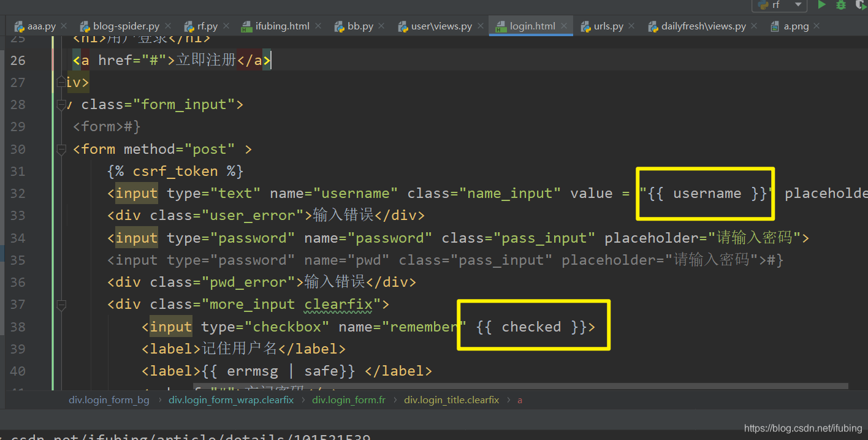The height and width of the screenshot is (440, 868).
Task: Click line number 38 in the gutter
Action: pyautogui.click(x=18, y=327)
